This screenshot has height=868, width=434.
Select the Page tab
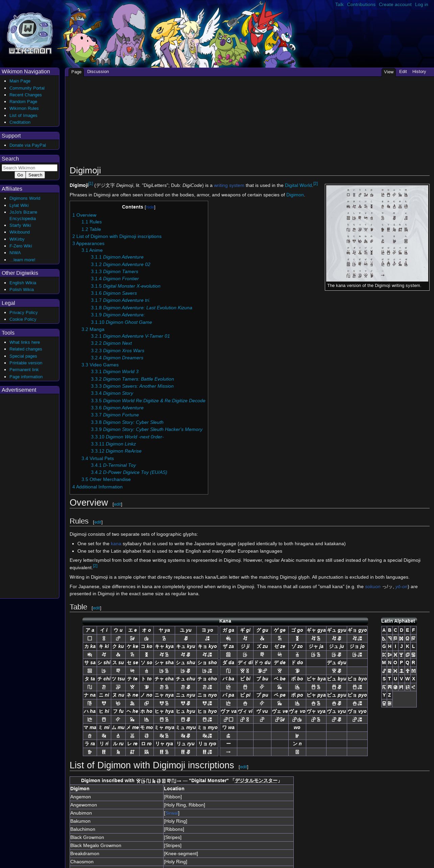[76, 72]
